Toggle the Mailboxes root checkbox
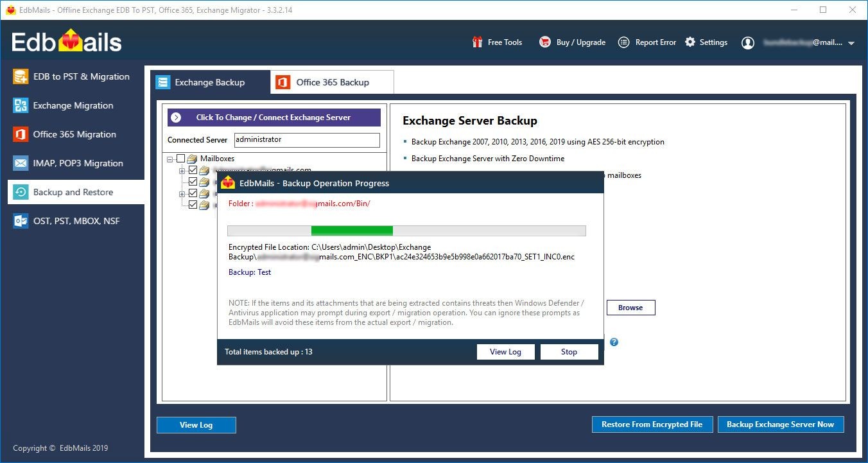Screen dimensions: 868x463 (181, 159)
